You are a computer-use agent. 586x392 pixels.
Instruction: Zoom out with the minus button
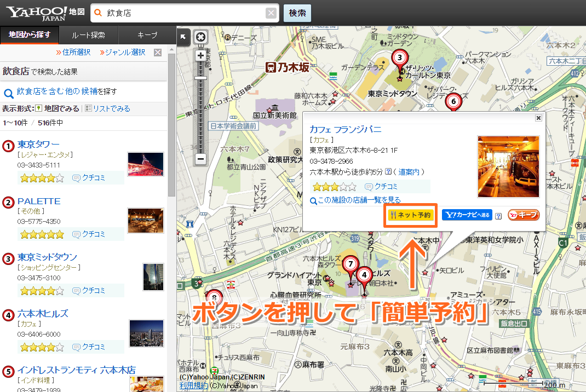(200, 159)
